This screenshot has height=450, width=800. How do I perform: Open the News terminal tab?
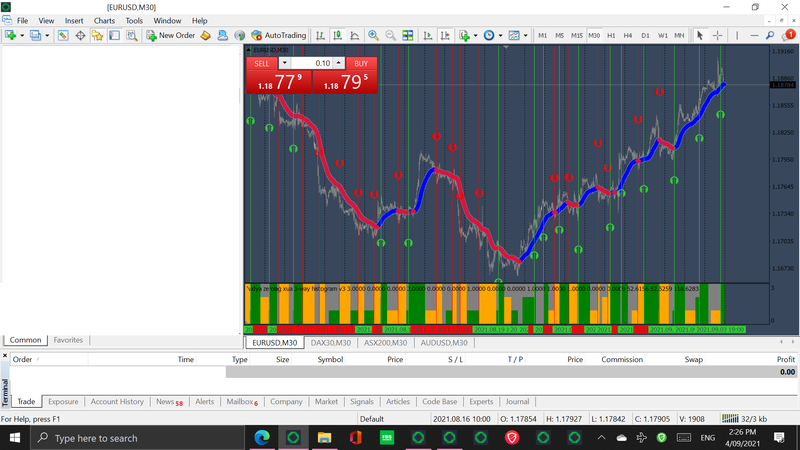pyautogui.click(x=169, y=402)
